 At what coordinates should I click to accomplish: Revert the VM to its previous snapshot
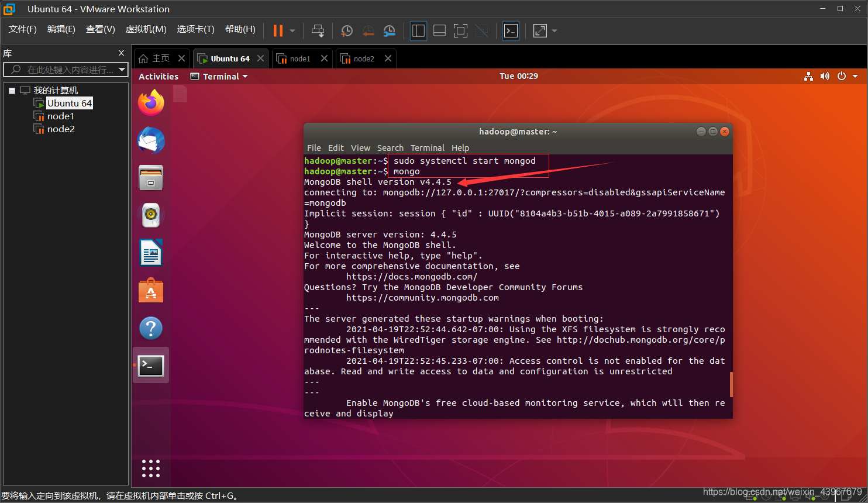pos(368,30)
